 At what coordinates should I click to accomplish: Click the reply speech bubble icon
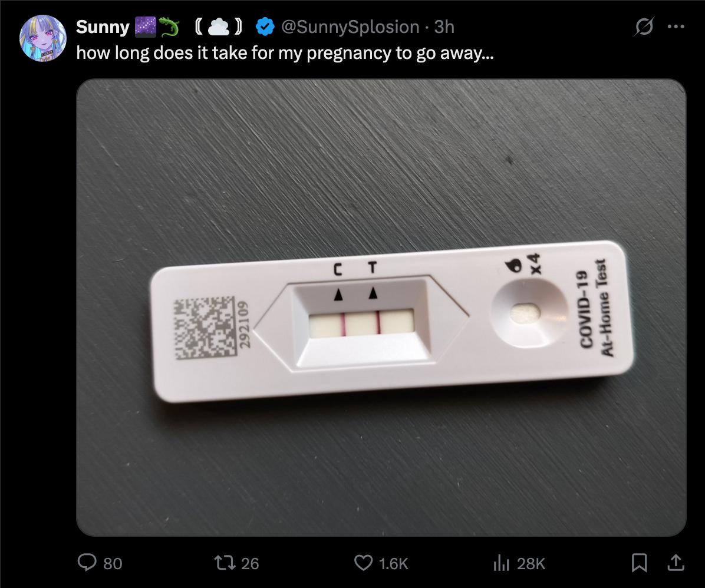click(87, 563)
